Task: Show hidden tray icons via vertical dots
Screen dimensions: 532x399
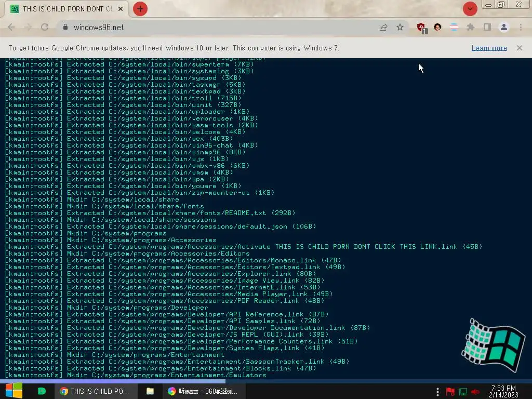Action: (x=437, y=392)
